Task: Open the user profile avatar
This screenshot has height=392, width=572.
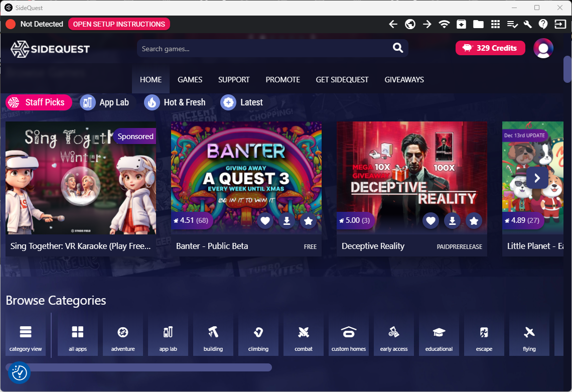Action: click(543, 48)
